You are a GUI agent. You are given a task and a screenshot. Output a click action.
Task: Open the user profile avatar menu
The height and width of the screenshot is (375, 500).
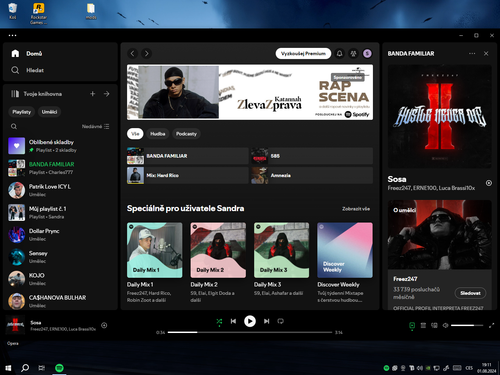[367, 54]
